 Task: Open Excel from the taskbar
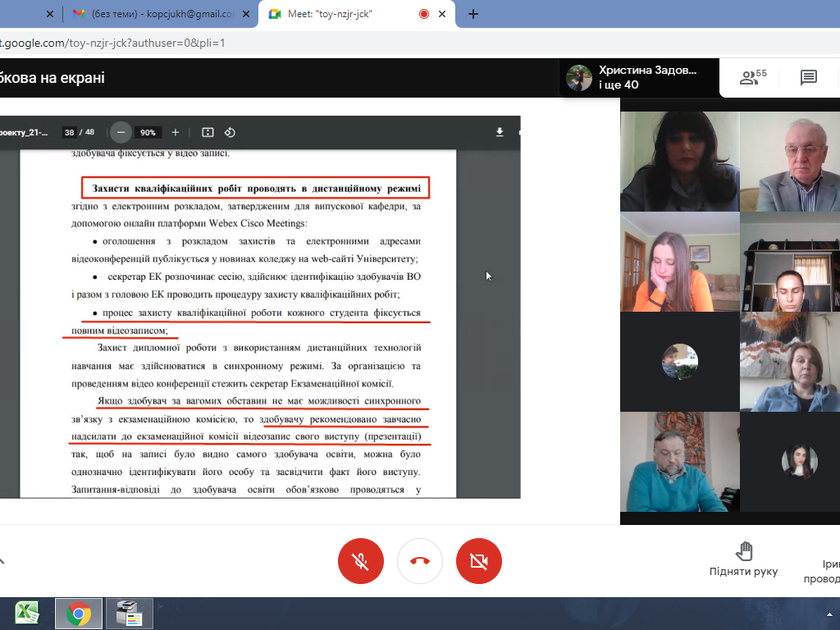(28, 613)
